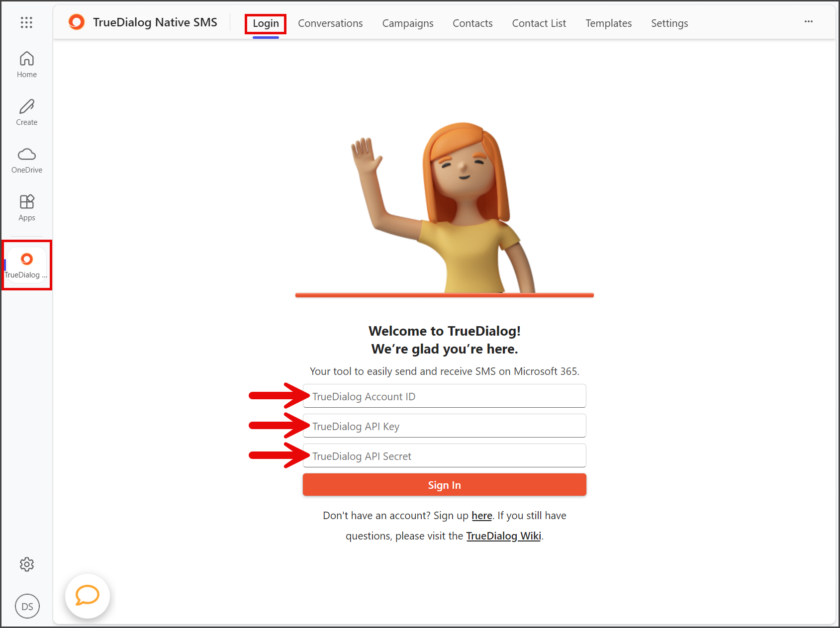The width and height of the screenshot is (840, 628).
Task: Open OneDrive from the sidebar
Action: (27, 160)
